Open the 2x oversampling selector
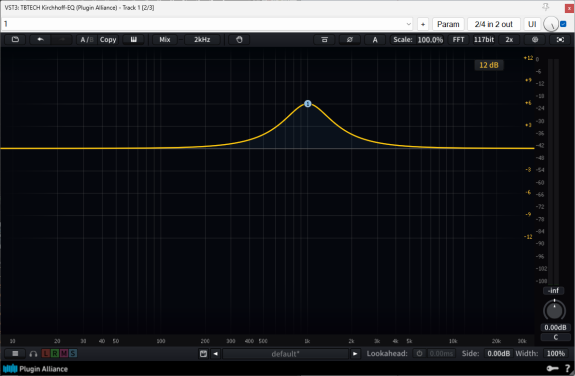The image size is (575, 376). click(x=509, y=40)
